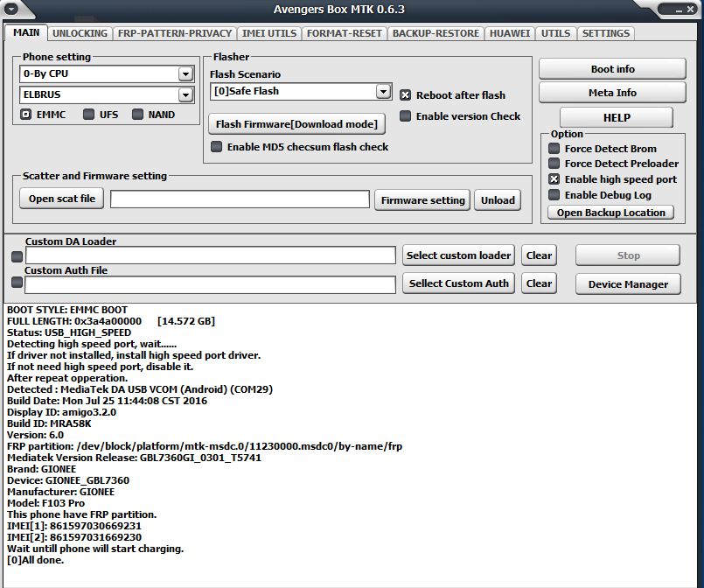Minimize the Avengers Box window
The width and height of the screenshot is (704, 588).
(679, 10)
